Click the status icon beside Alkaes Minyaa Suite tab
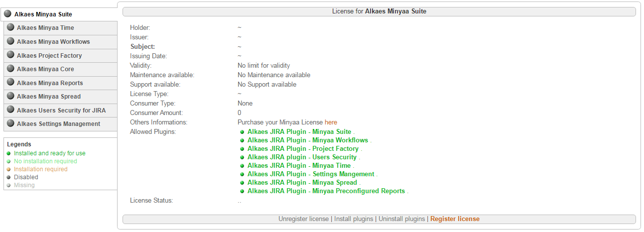This screenshot has width=644, height=232. [x=7, y=14]
